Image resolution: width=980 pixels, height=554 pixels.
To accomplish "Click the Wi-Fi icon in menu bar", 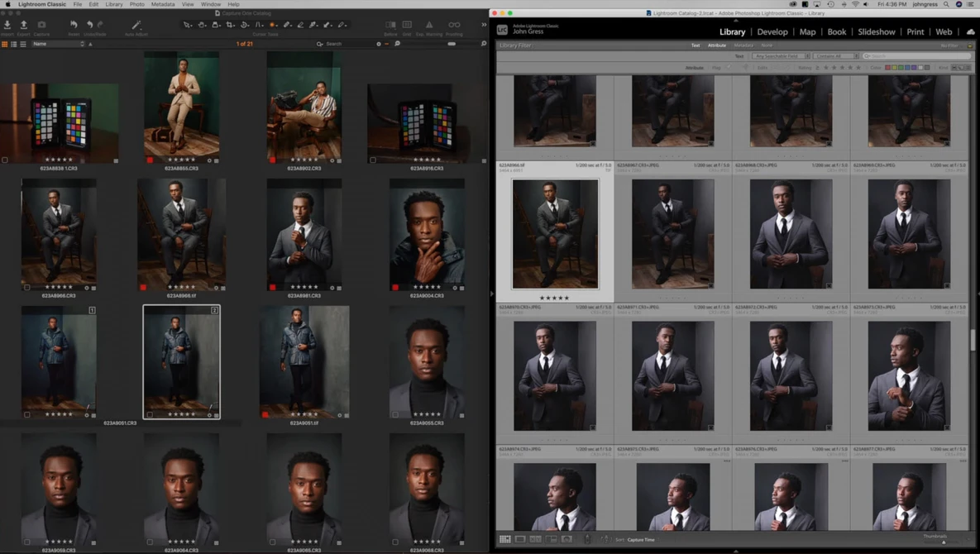I will click(855, 4).
